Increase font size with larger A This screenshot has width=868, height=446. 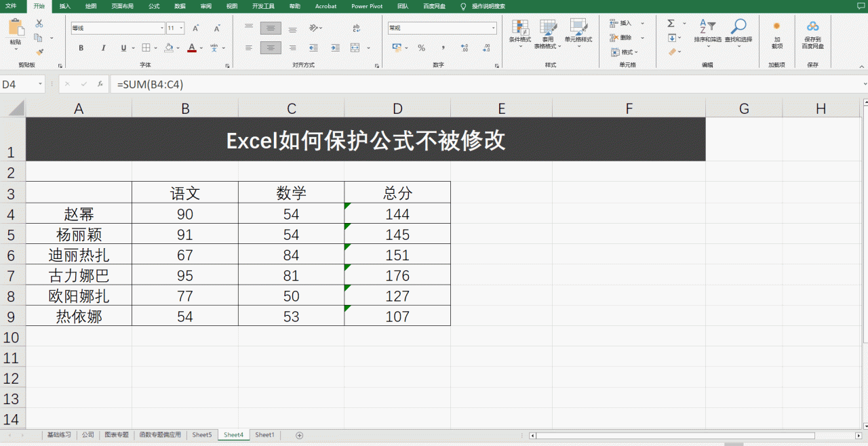(196, 28)
